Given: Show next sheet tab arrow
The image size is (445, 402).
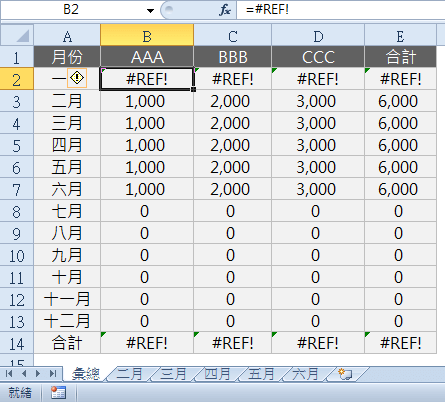Looking at the screenshot, I should click(x=38, y=374).
